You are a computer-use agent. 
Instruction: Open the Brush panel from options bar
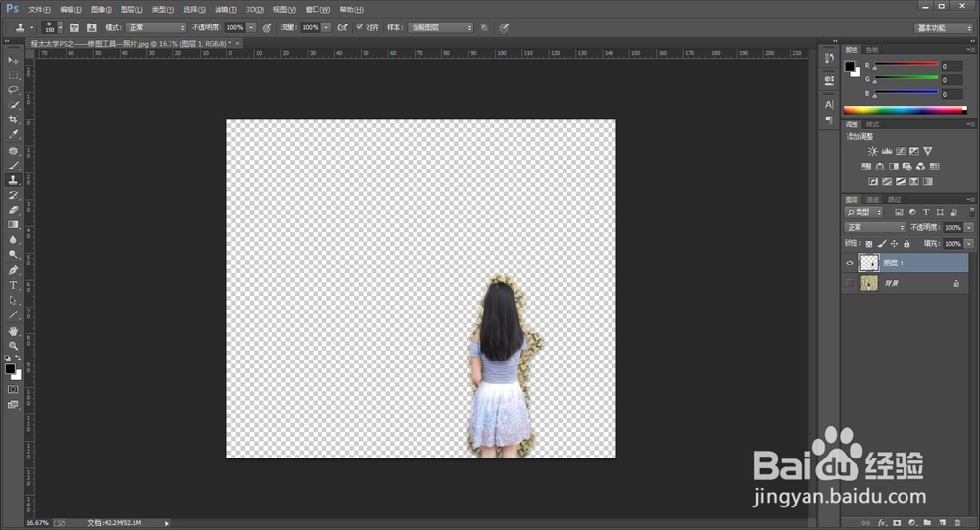pos(74,27)
